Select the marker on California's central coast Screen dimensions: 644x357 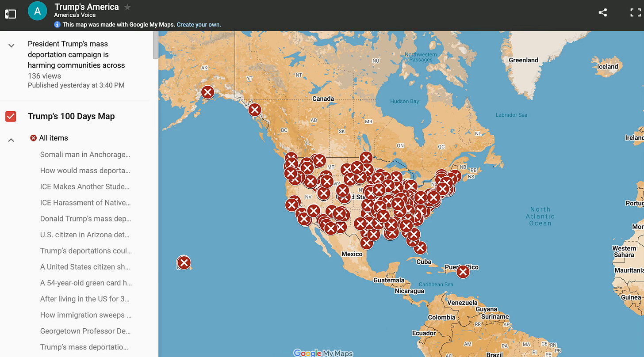(291, 205)
